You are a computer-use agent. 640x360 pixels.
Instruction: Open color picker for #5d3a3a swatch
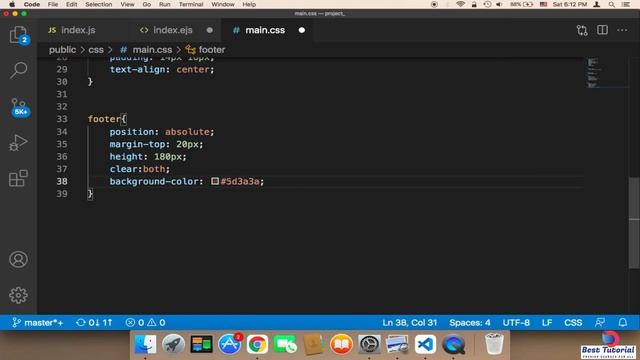pos(215,181)
